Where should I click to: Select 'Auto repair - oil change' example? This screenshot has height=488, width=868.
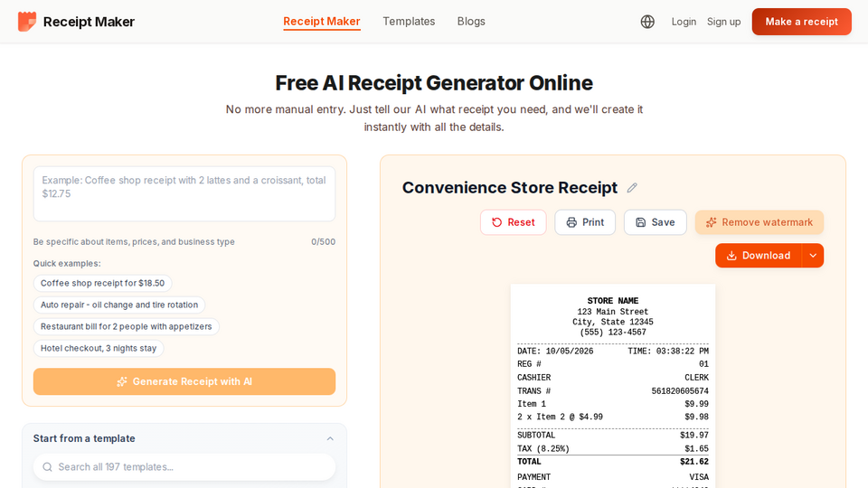tap(119, 305)
